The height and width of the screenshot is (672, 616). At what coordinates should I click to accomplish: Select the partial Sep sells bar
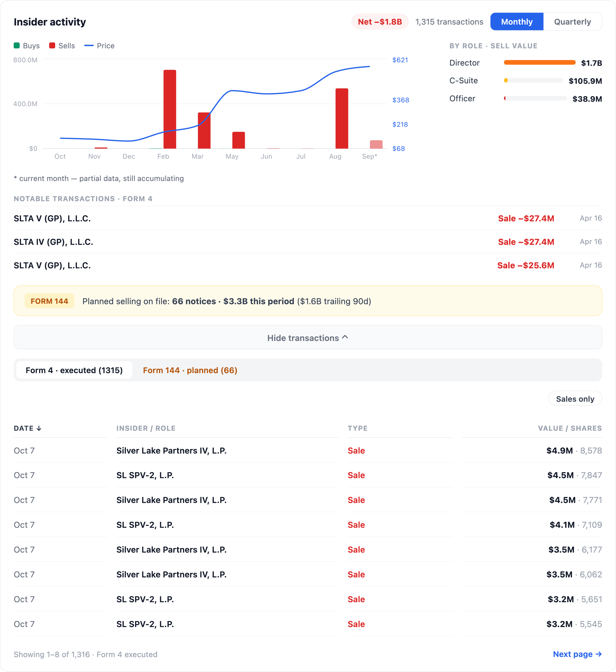[376, 144]
